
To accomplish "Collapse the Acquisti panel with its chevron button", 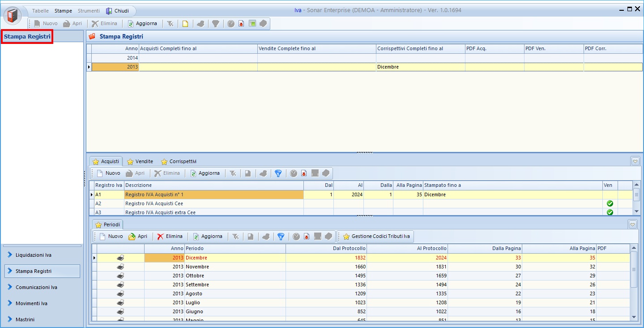I will [x=635, y=161].
